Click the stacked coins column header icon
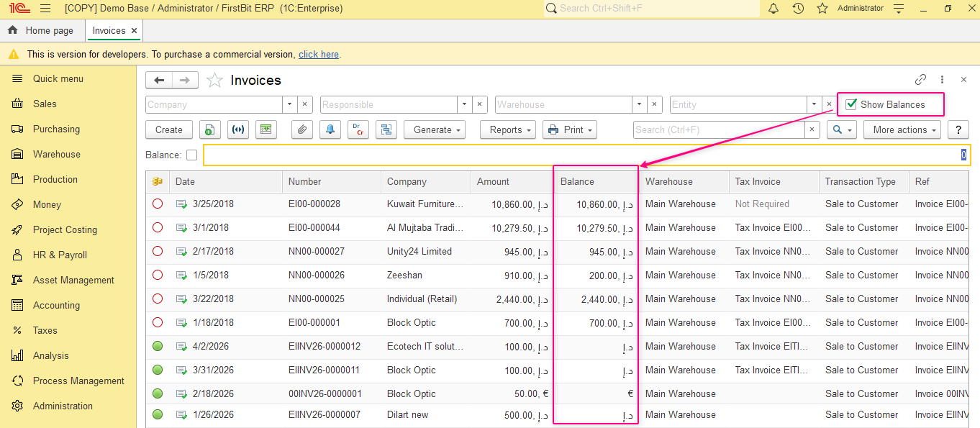This screenshot has width=980, height=428. coord(158,181)
